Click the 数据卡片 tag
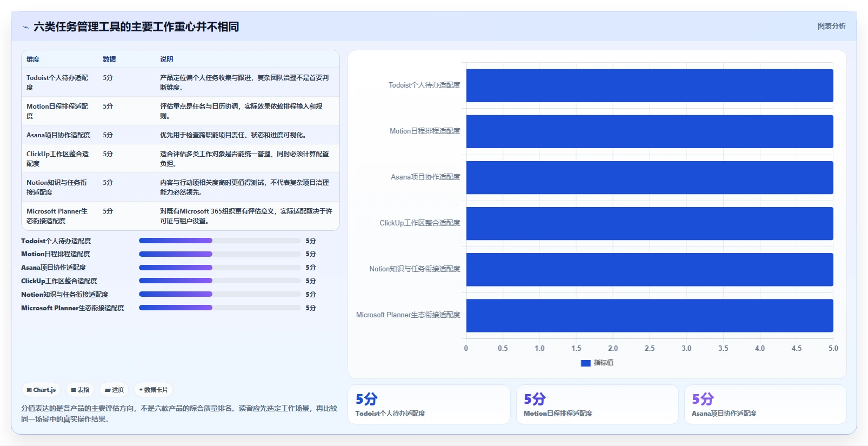 [153, 390]
